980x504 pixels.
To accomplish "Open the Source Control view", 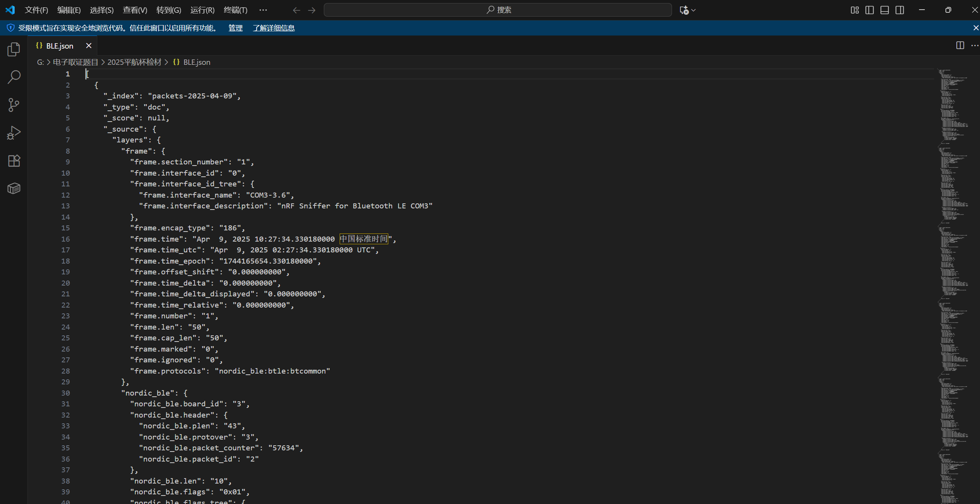I will (14, 105).
